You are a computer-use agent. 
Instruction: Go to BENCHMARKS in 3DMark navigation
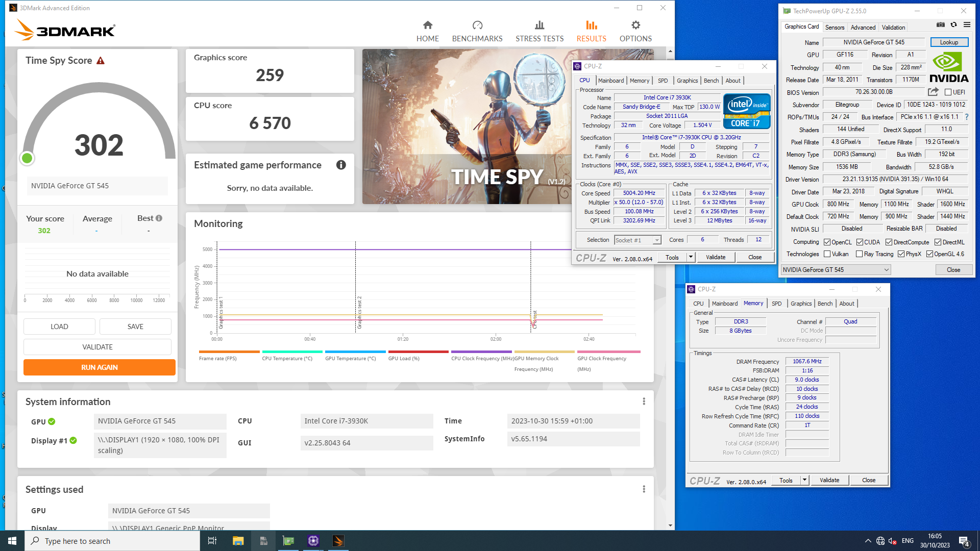(x=477, y=31)
